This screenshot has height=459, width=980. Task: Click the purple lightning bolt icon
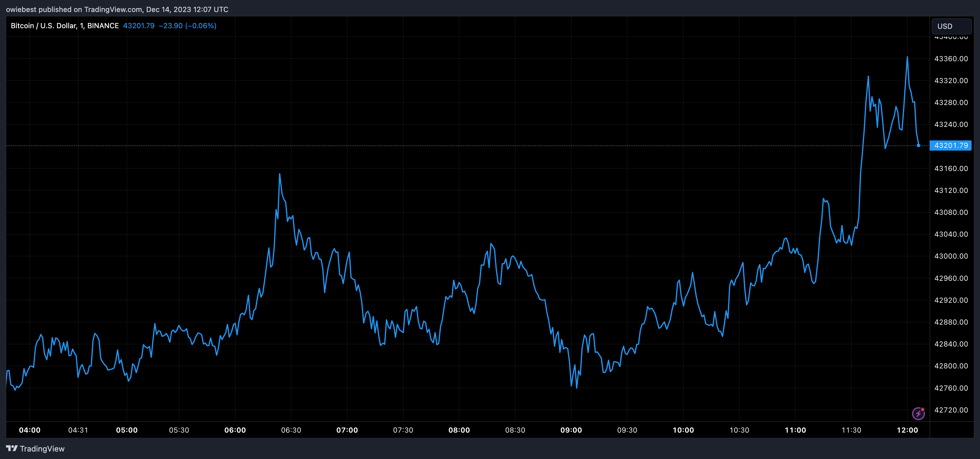[x=918, y=413]
